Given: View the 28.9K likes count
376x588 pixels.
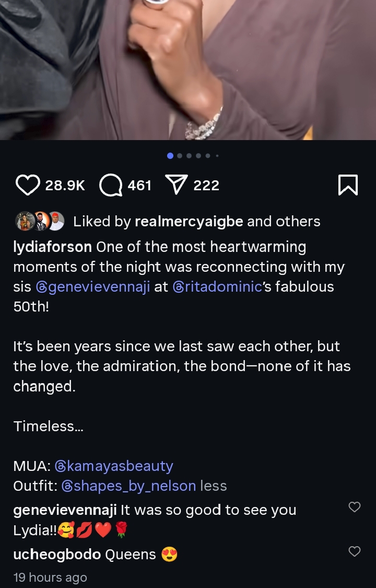Looking at the screenshot, I should 65,185.
